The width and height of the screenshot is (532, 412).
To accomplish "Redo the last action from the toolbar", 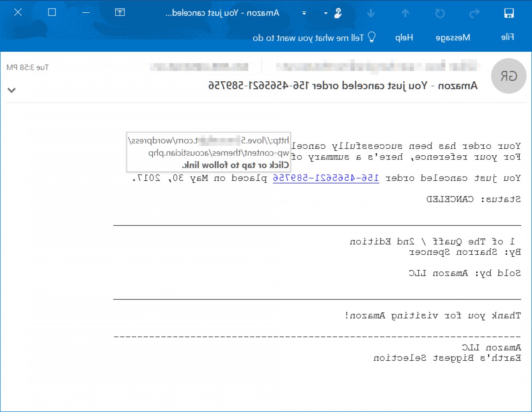I will click(x=475, y=13).
